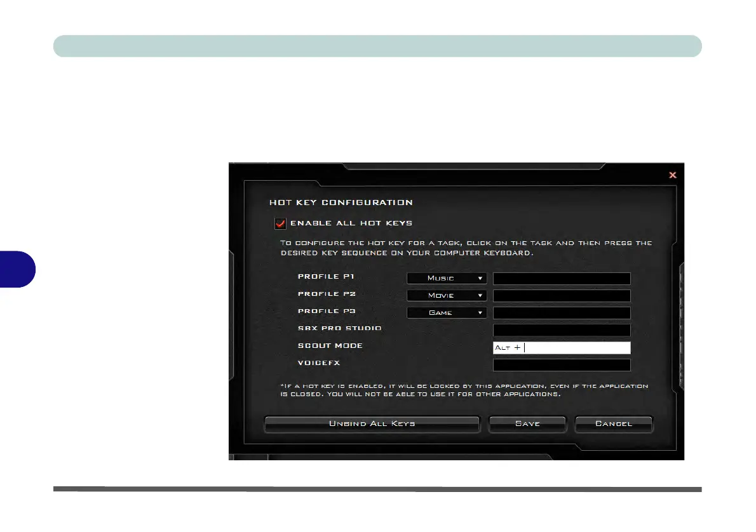Save the hot key configuration
Viewport: 756px width, 532px height.
pyautogui.click(x=527, y=423)
